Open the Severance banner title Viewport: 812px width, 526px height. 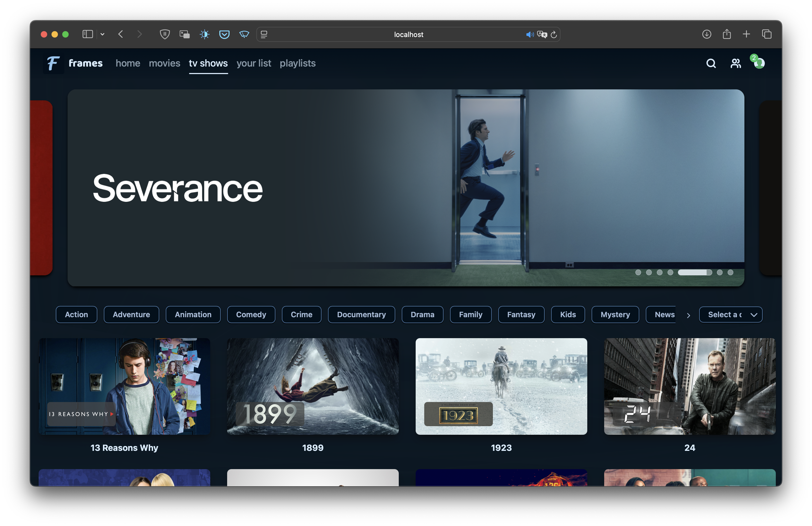(178, 188)
